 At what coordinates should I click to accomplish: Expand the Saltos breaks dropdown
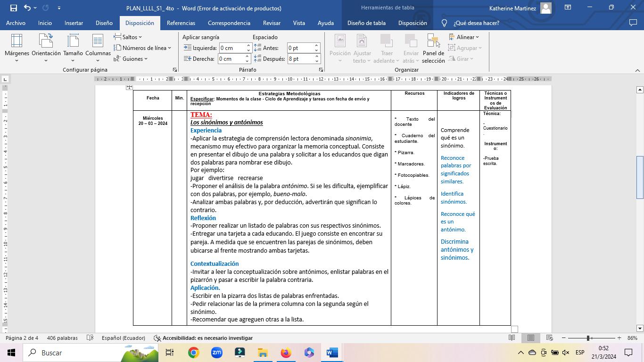pos(128,37)
